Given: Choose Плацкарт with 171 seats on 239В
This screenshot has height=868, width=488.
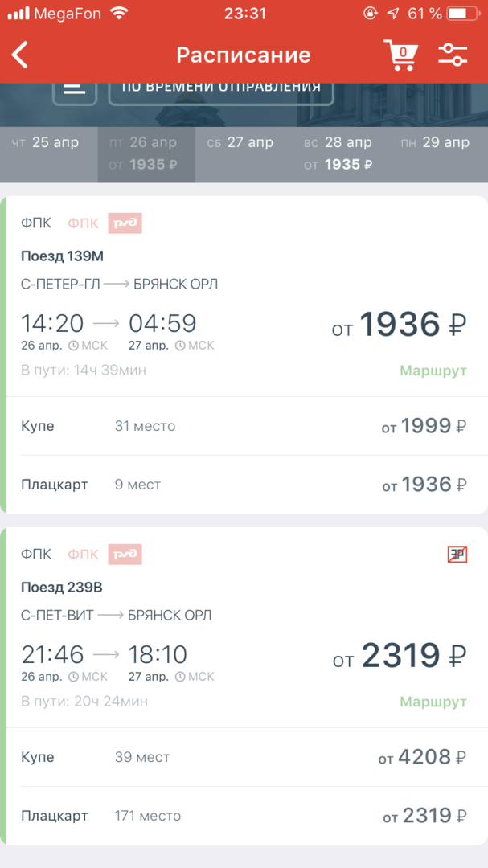Looking at the screenshot, I should (x=244, y=816).
